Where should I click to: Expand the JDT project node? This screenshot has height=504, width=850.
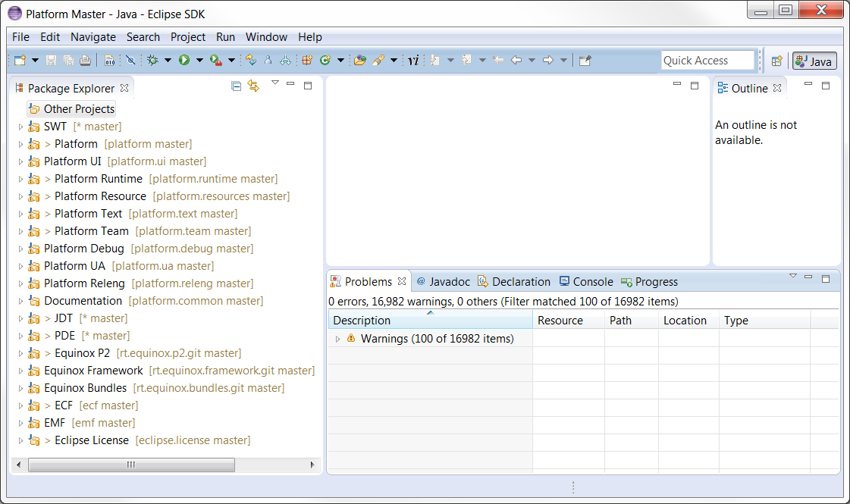point(20,318)
